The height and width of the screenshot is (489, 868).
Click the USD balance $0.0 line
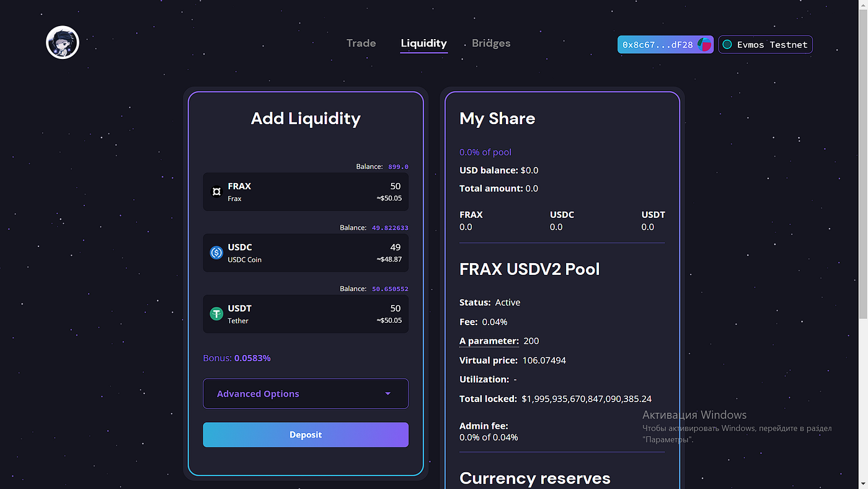499,170
